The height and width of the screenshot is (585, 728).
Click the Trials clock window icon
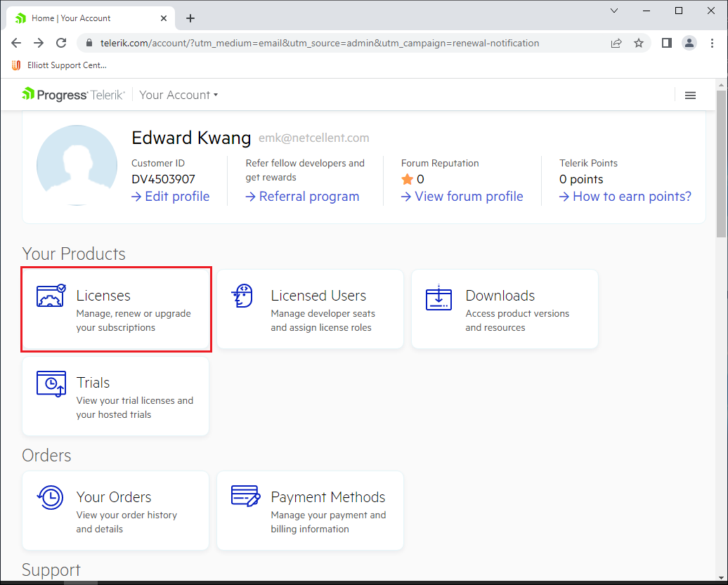coord(51,383)
